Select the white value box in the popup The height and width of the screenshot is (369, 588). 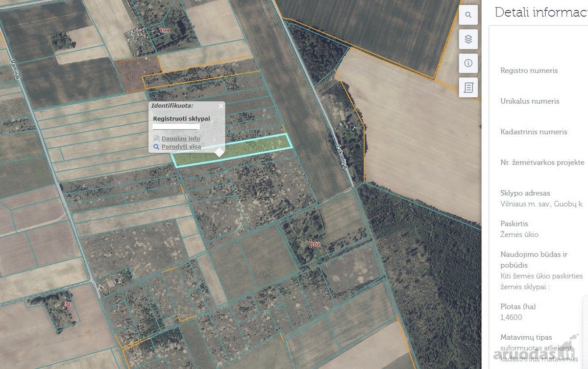pos(176,127)
